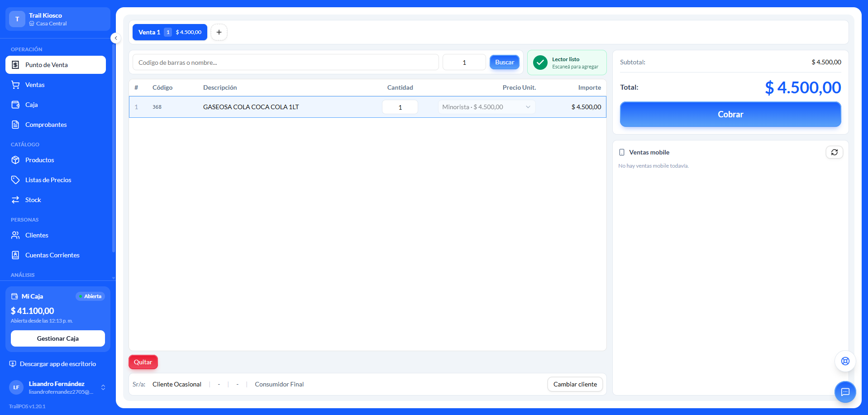This screenshot has height=415, width=868.
Task: Go to Caja in sidebar
Action: 56,105
